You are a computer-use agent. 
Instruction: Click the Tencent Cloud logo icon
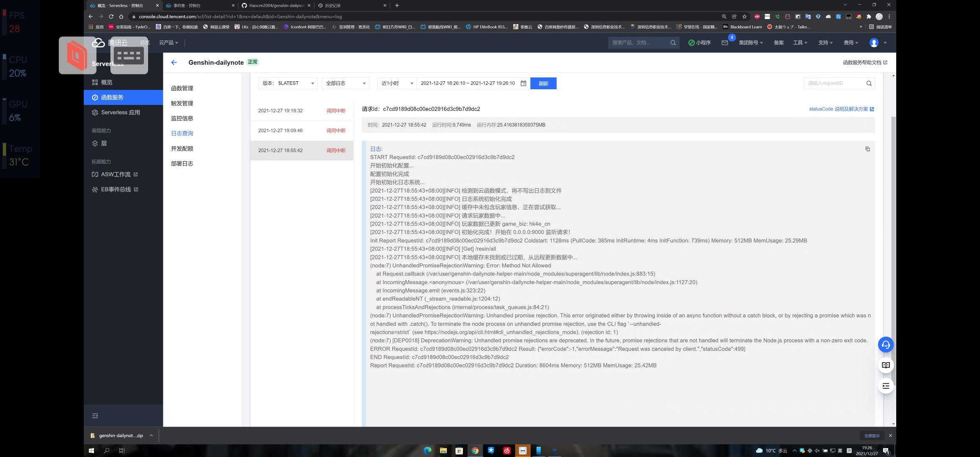pos(98,42)
